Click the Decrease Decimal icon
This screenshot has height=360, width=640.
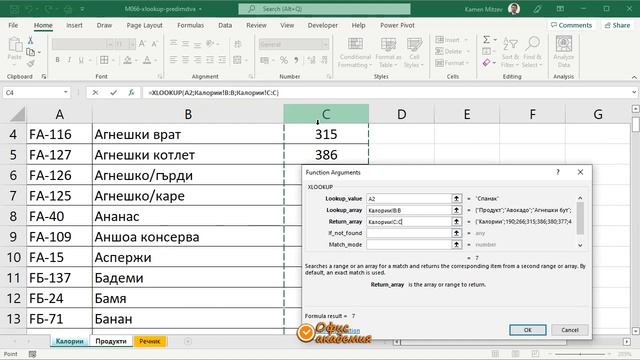[324, 60]
